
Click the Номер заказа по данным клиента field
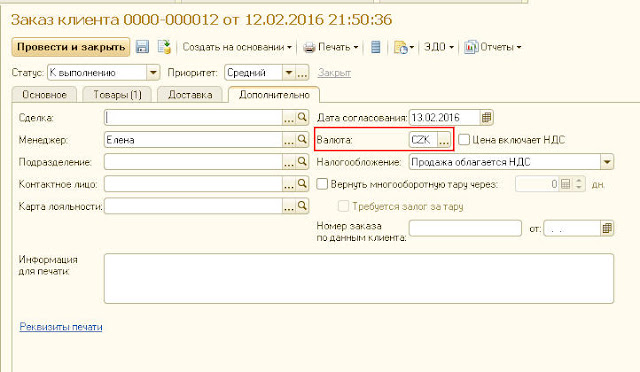click(x=465, y=228)
